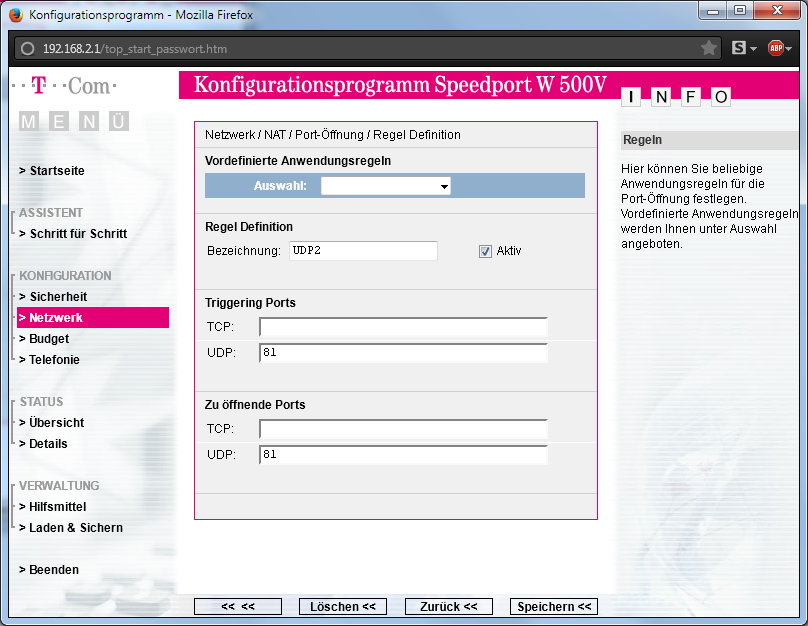The height and width of the screenshot is (626, 808).
Task: Click the T-Com logo
Action: pos(64,86)
